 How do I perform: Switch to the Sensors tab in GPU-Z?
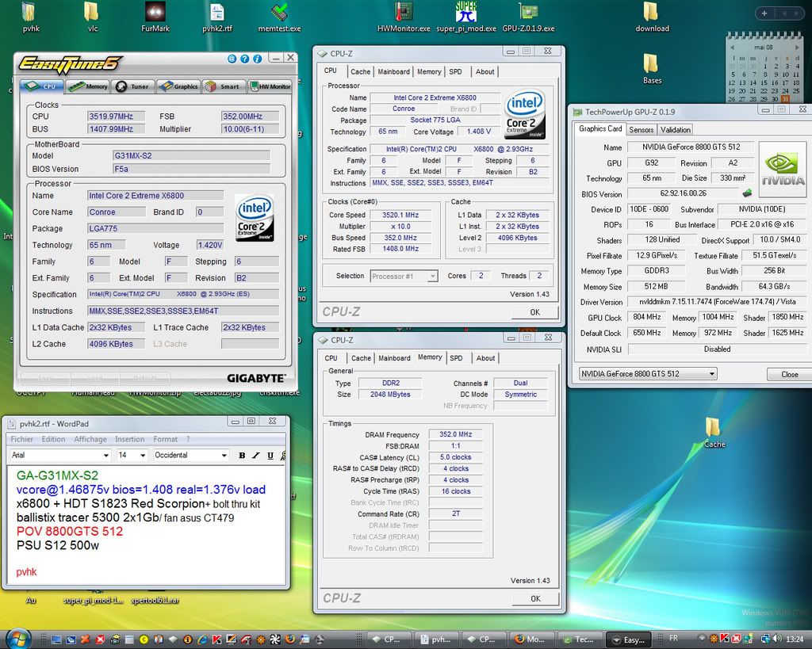point(641,130)
